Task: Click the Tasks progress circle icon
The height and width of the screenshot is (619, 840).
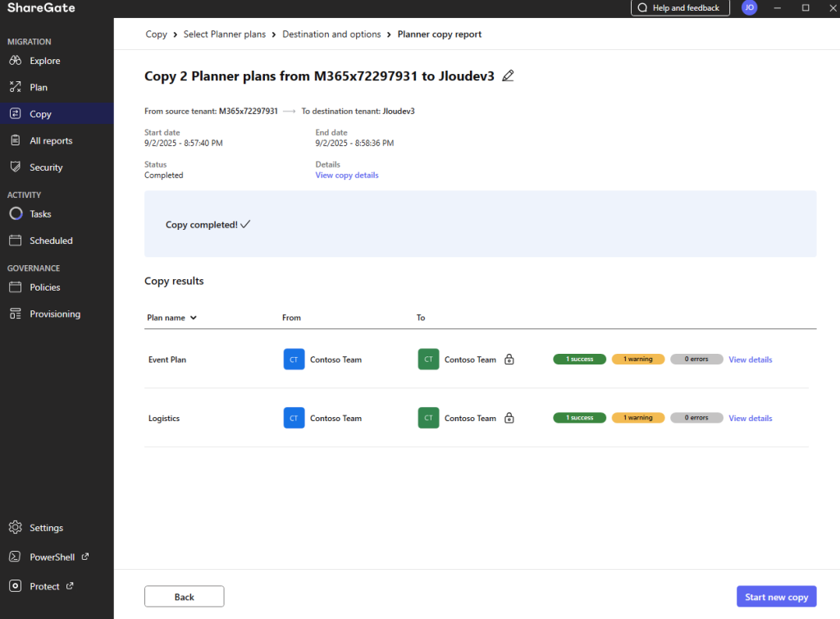Action: tap(16, 213)
